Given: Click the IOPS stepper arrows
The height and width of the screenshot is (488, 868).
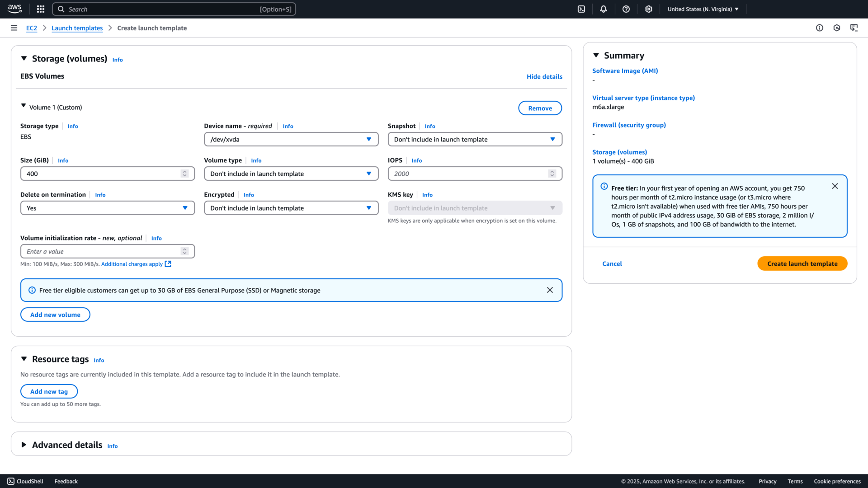Looking at the screenshot, I should point(552,174).
